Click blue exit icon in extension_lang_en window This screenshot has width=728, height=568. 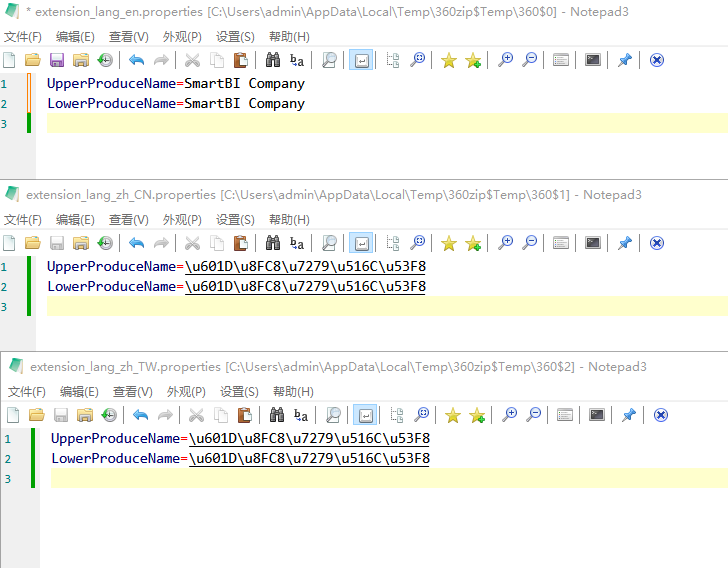[656, 60]
